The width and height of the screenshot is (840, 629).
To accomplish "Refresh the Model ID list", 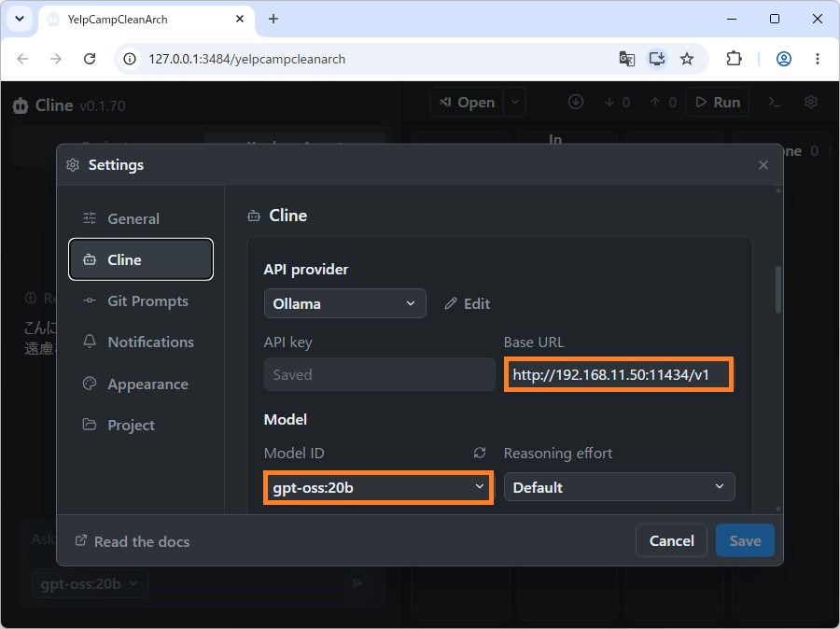I will pos(480,454).
